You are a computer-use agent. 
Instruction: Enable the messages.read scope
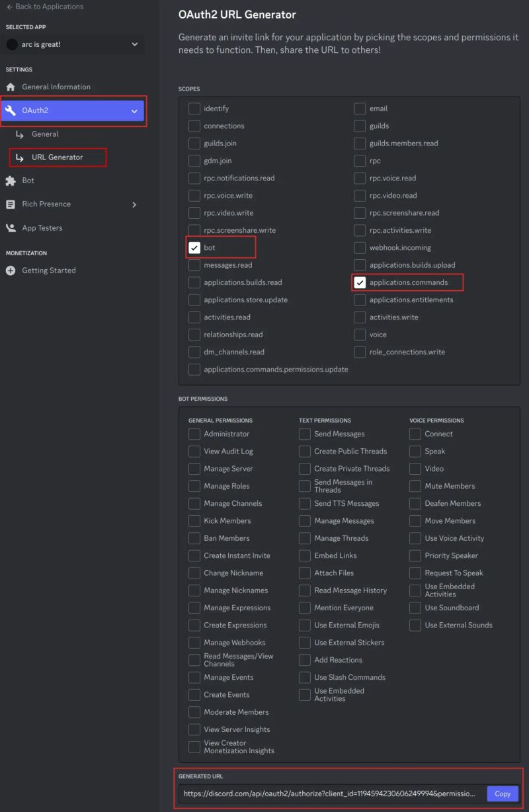pos(194,265)
